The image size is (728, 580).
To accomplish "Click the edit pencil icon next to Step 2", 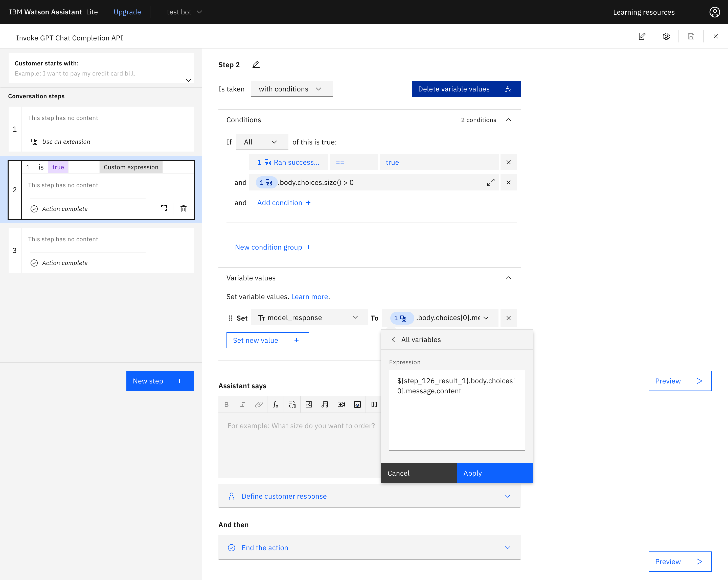I will [x=256, y=64].
